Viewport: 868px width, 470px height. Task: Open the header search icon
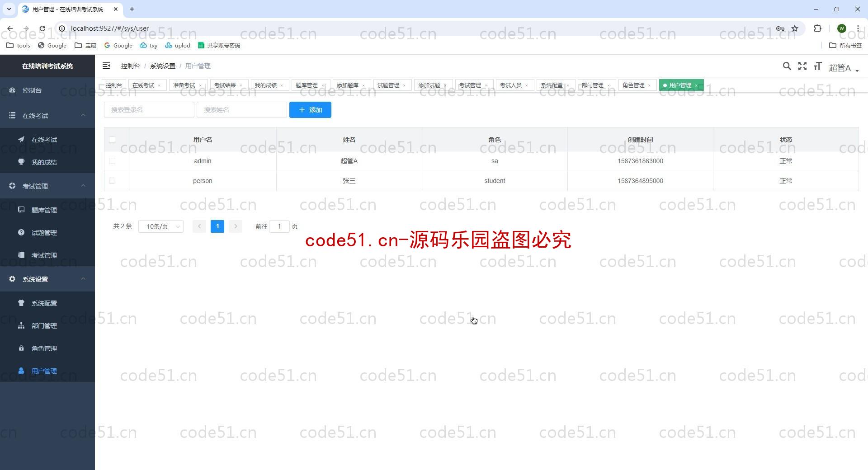coord(787,66)
